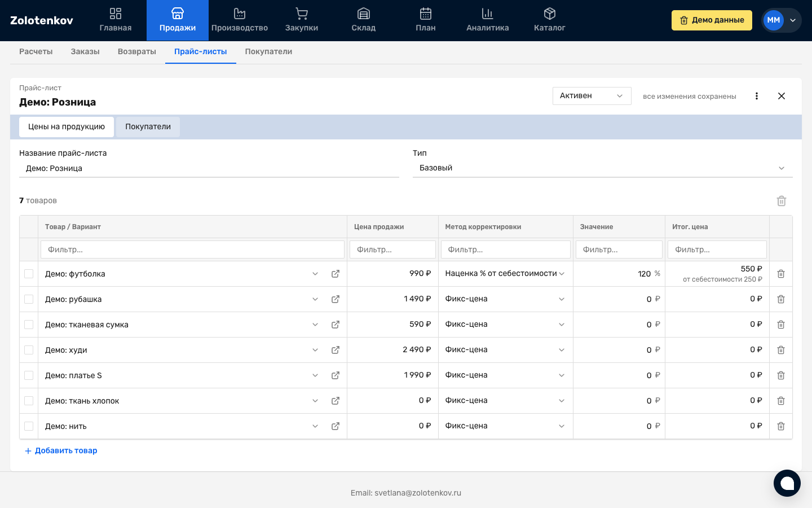Click the Закупки shopping cart icon

pos(301,14)
